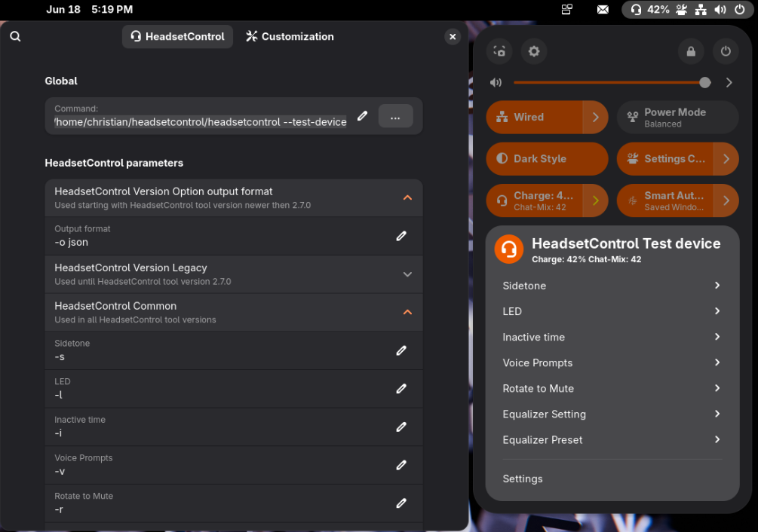Edit the Inactive time -i parameter
Viewport: 758px width, 532px height.
click(401, 427)
